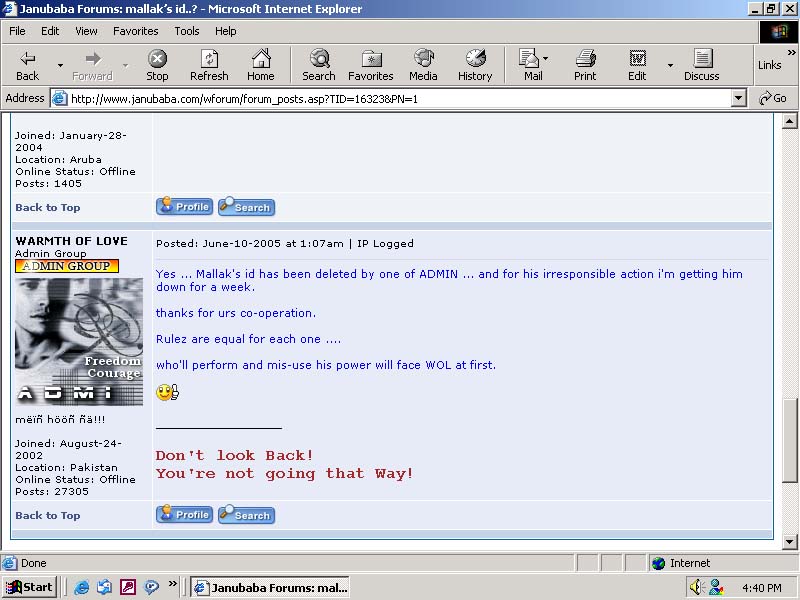Click Back to Top under WARMTH OF LOVE post
The height and width of the screenshot is (600, 800).
[x=47, y=516]
